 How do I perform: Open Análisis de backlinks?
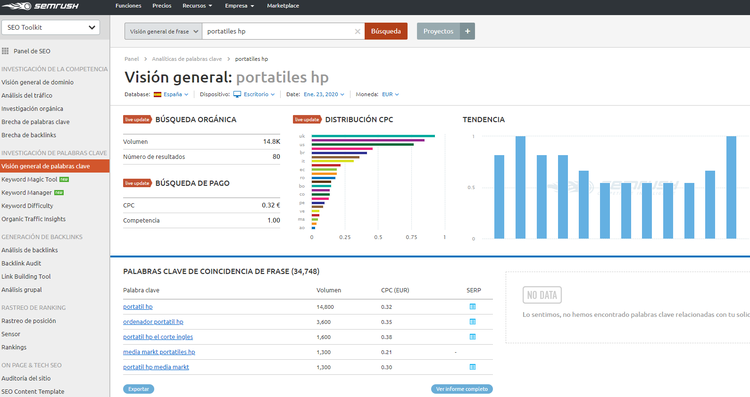click(30, 250)
